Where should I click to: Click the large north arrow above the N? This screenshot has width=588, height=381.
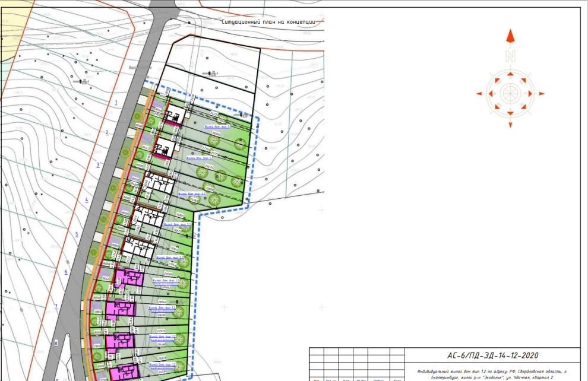click(x=510, y=36)
